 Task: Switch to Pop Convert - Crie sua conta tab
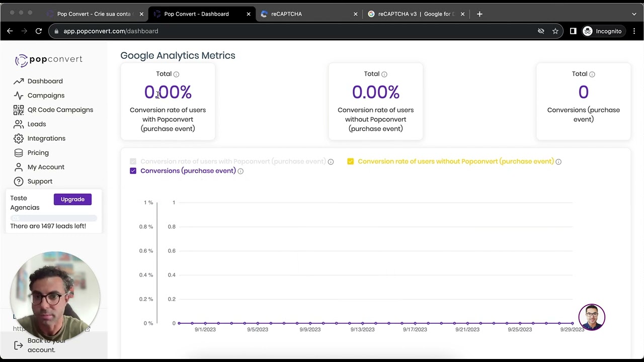click(x=94, y=14)
